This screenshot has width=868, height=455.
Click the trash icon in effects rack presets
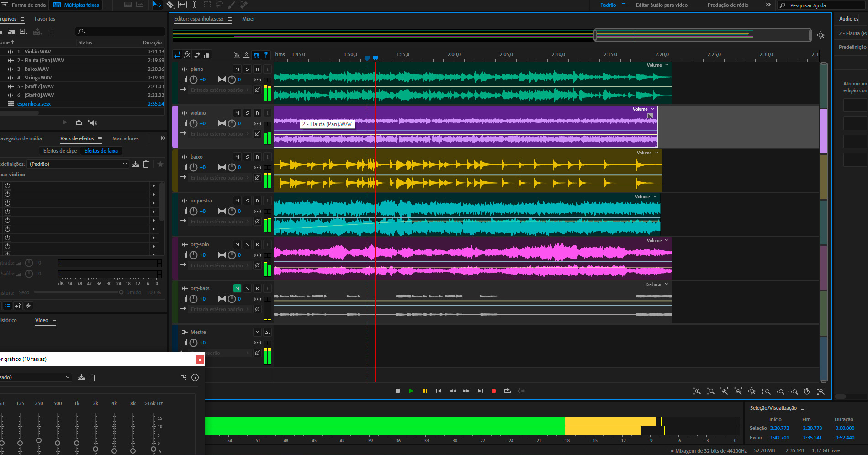click(146, 164)
